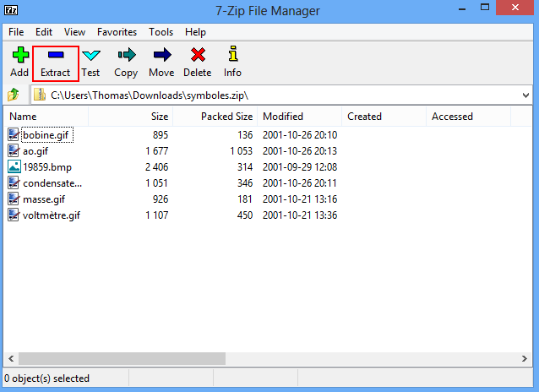
Task: Go up one folder level icon
Action: (13, 95)
